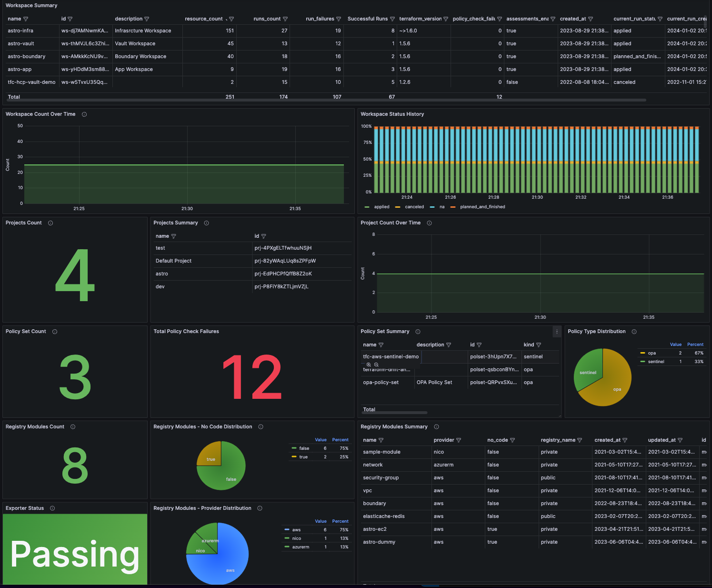Filter the Workspace Summary created_at column
Image resolution: width=712 pixels, height=588 pixels.
591,19
